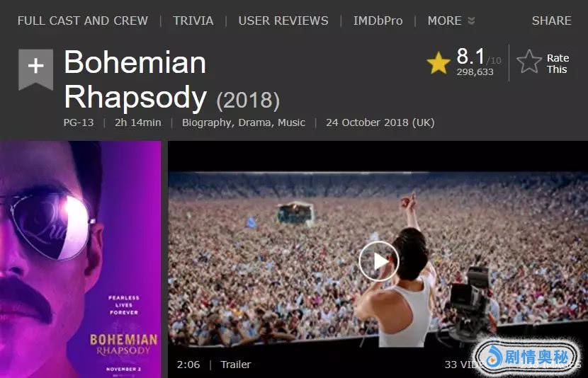Add Bohemian Rhapsody to watchlist via plus ribbon
The height and width of the screenshot is (378, 588).
pos(35,69)
